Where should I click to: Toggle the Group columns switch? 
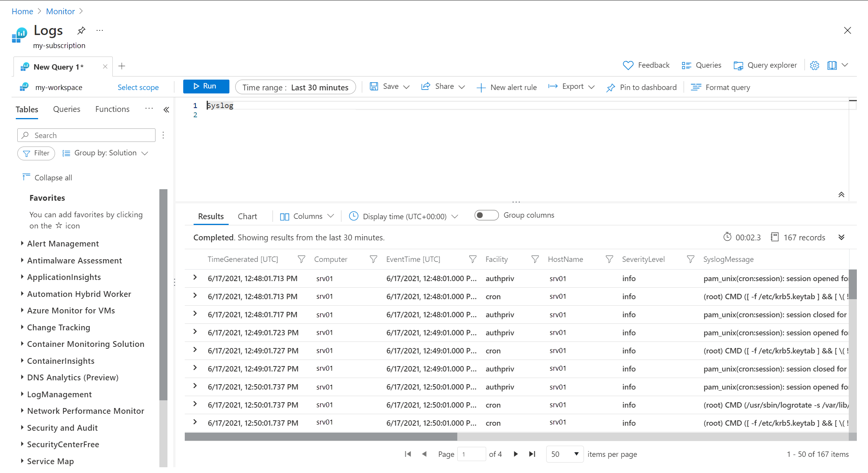(x=486, y=215)
